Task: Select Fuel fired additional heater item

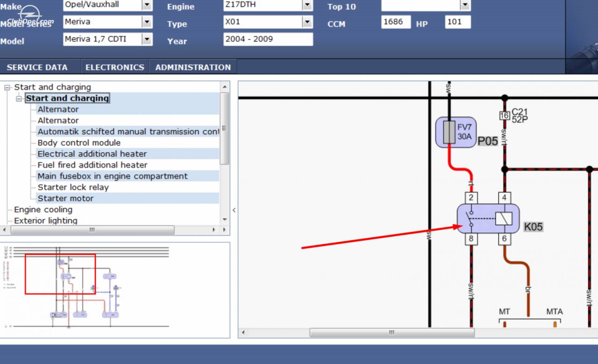Action: click(x=93, y=165)
